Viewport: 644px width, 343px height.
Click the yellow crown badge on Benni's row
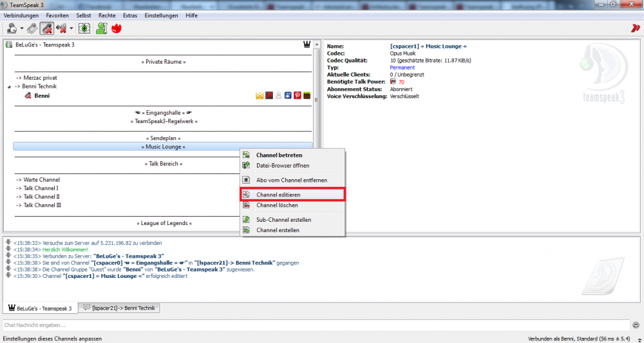click(x=259, y=96)
